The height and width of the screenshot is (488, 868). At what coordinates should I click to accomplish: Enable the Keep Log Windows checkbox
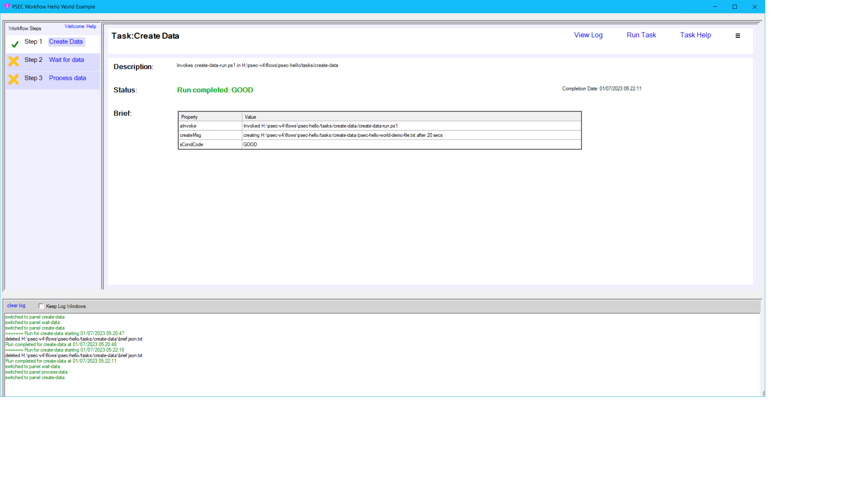pos(41,306)
